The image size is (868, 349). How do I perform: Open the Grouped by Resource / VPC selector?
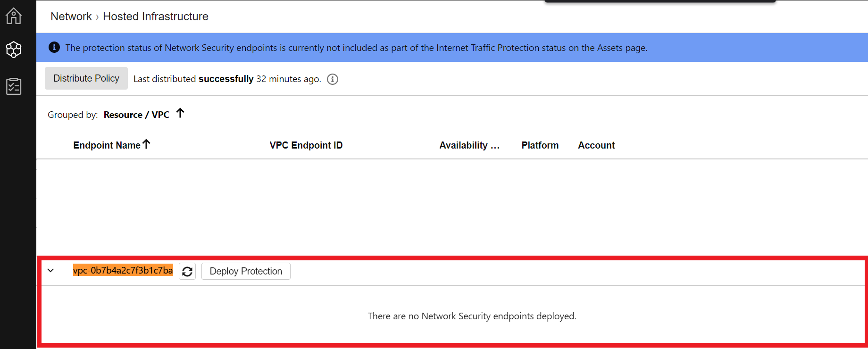(x=136, y=115)
